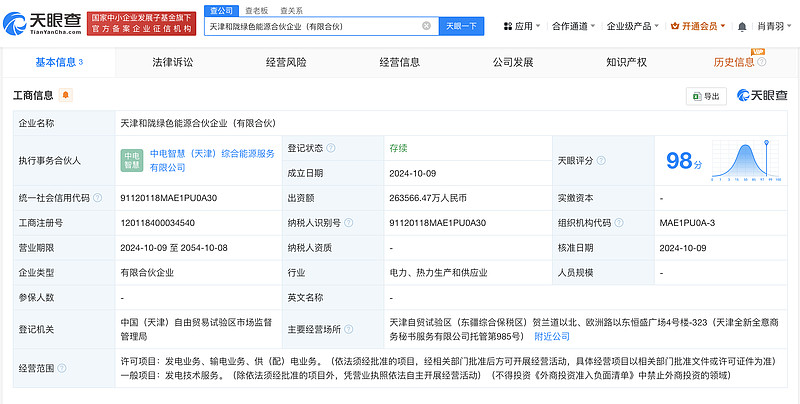Click the registration number 120118400034540
Image resolution: width=800 pixels, height=404 pixels.
tap(158, 223)
